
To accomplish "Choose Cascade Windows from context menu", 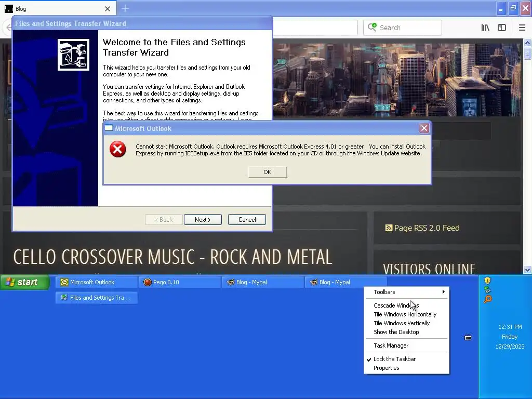I will click(406, 305).
